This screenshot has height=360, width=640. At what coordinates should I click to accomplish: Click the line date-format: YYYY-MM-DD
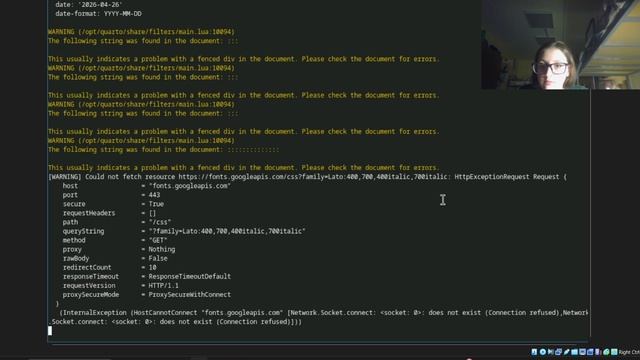(x=98, y=13)
